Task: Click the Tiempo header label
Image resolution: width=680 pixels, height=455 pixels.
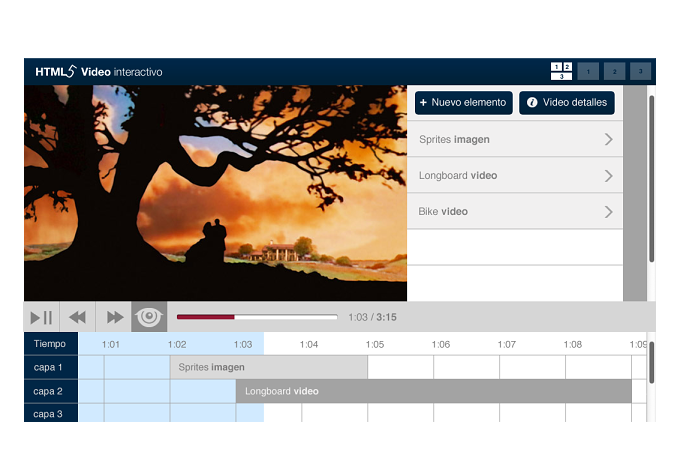Action: coord(51,344)
